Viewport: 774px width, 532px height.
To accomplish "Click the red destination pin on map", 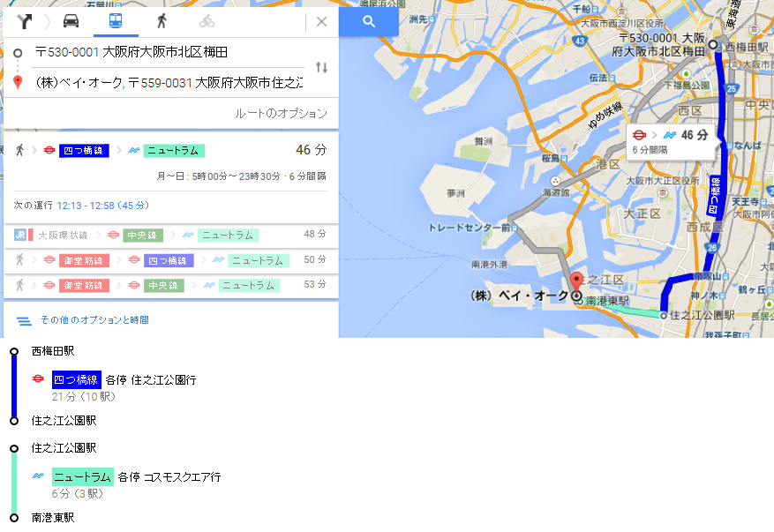I will point(576,283).
